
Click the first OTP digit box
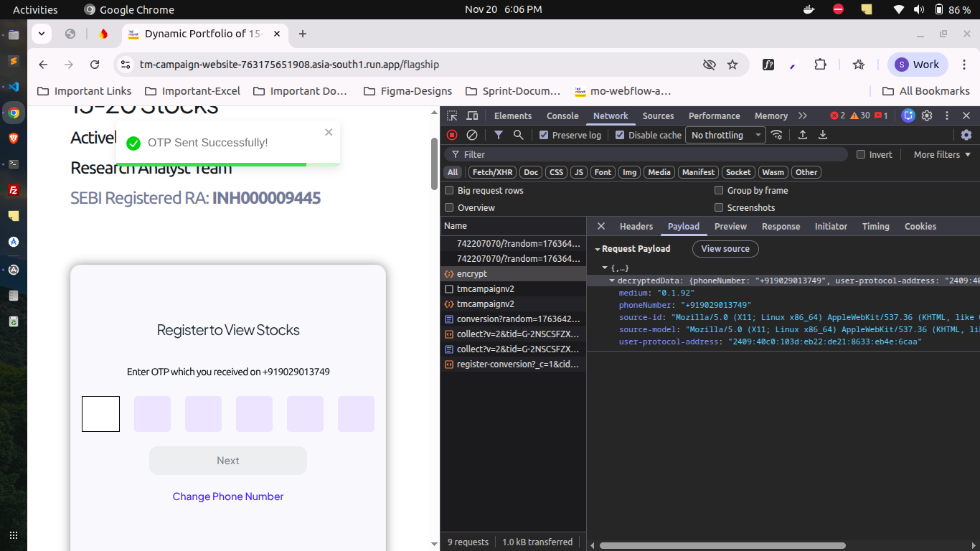[x=100, y=414]
